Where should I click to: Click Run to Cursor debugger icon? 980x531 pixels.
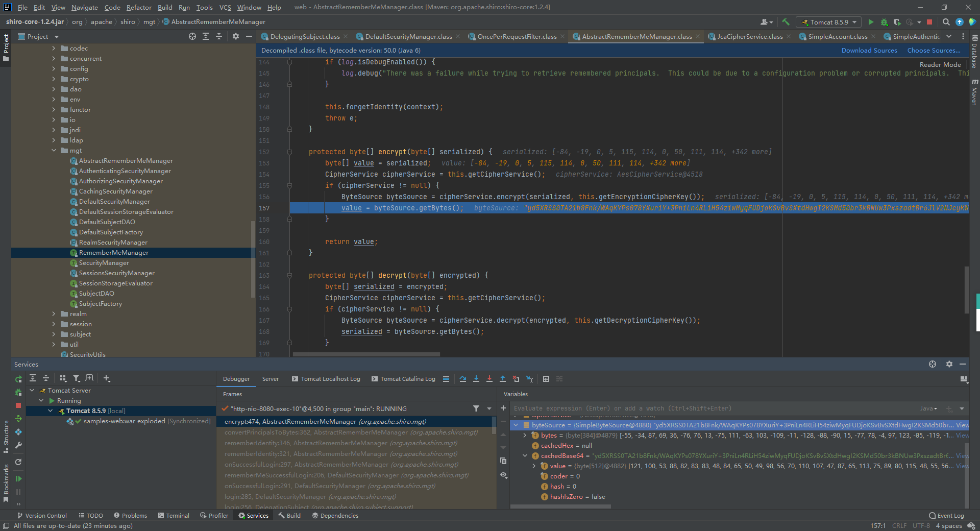pos(529,379)
